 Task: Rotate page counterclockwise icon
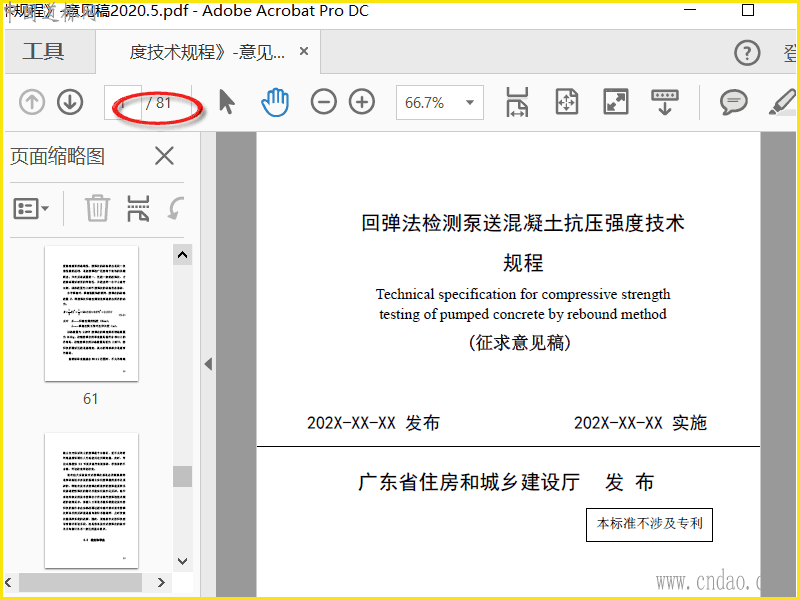[x=176, y=208]
